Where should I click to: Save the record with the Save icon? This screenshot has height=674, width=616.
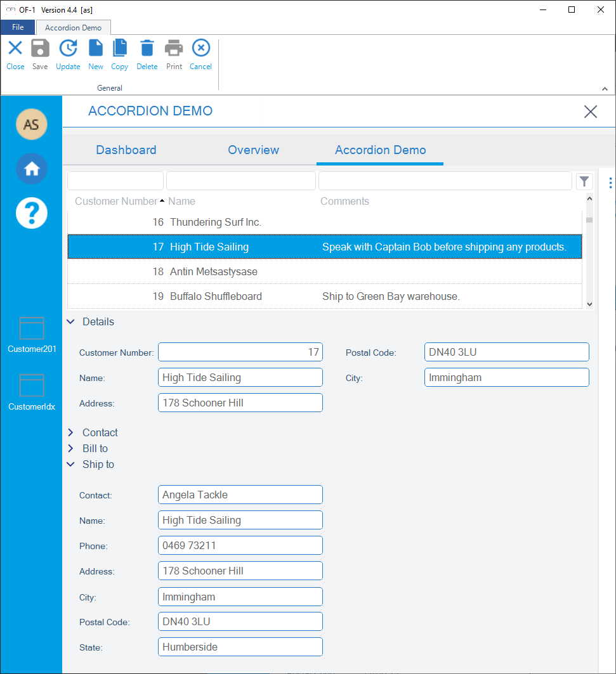40,48
